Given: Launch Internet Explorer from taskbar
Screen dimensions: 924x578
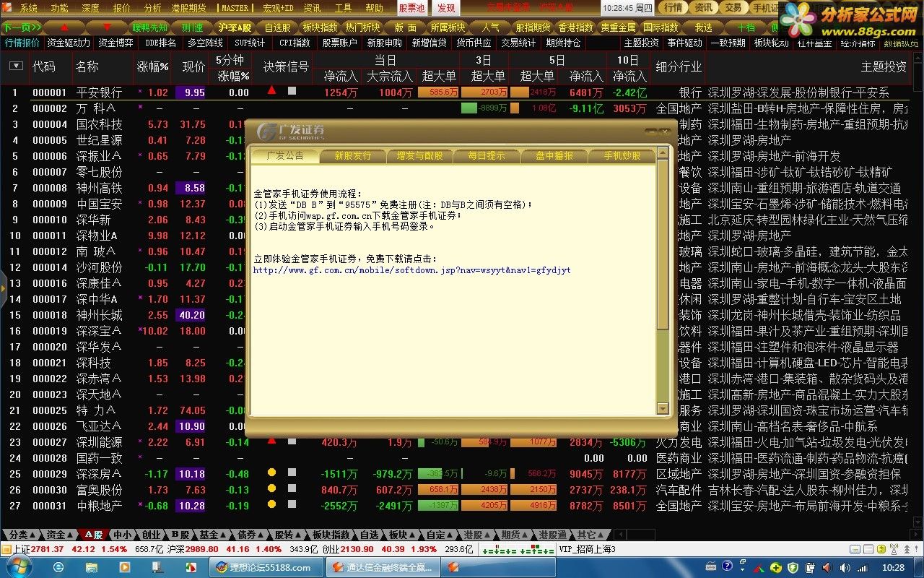Looking at the screenshot, I should 59,567.
